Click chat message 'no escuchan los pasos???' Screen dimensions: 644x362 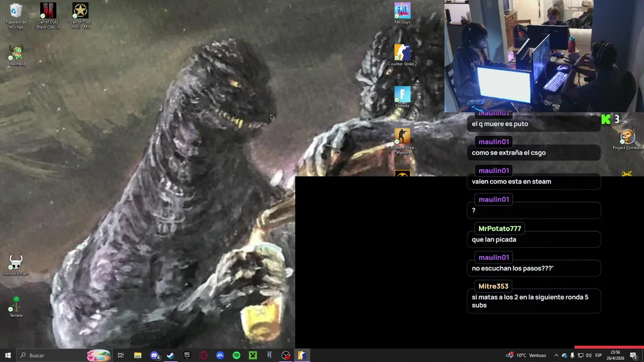click(x=534, y=268)
